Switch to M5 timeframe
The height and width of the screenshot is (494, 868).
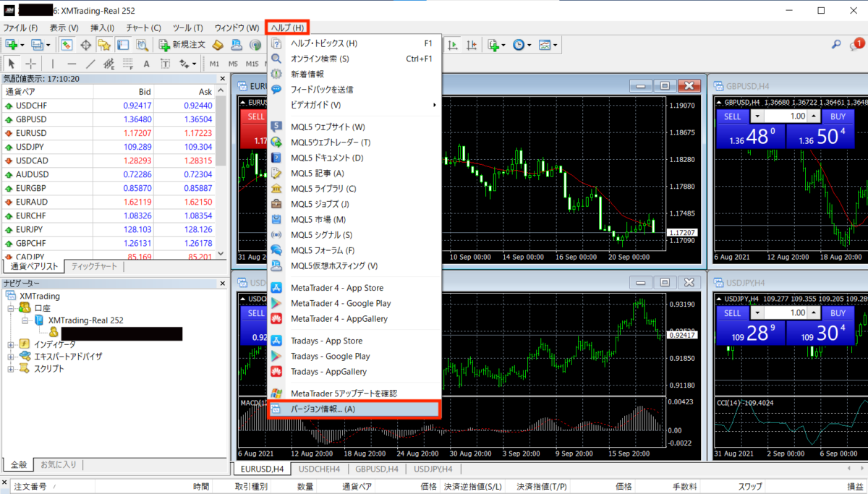point(233,64)
